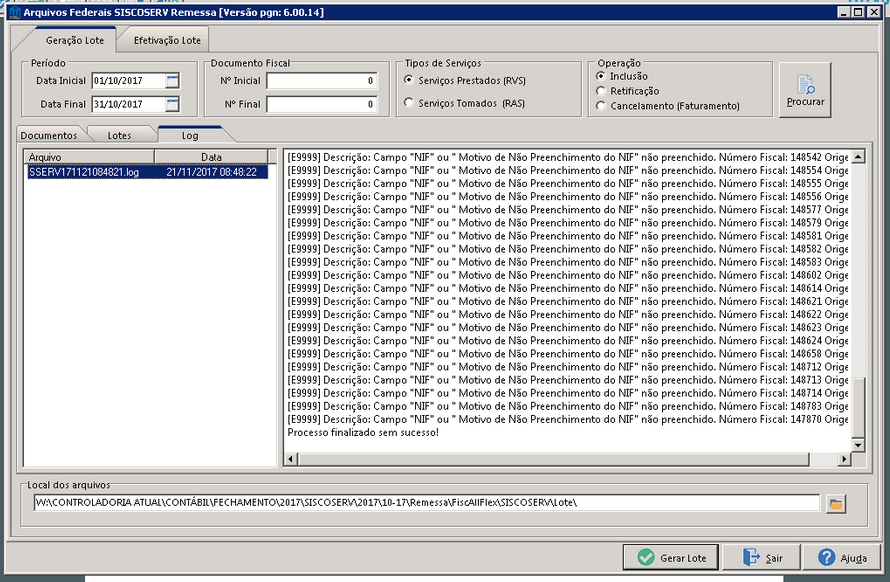Click the vertical scrollbar thumb in log

[858, 408]
